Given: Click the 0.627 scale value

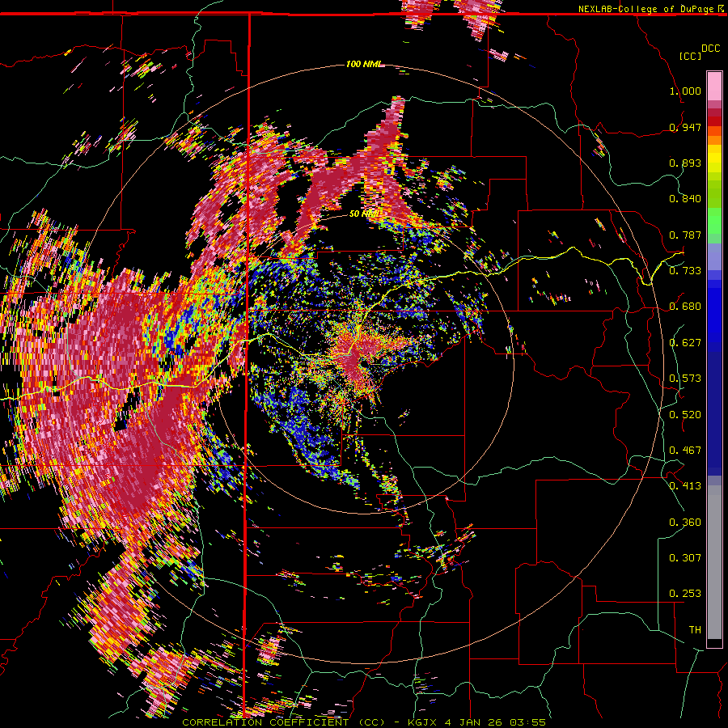Looking at the screenshot, I should pyautogui.click(x=685, y=343).
